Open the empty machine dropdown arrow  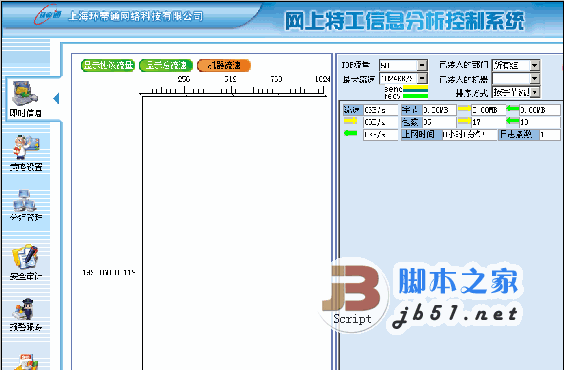pyautogui.click(x=535, y=78)
